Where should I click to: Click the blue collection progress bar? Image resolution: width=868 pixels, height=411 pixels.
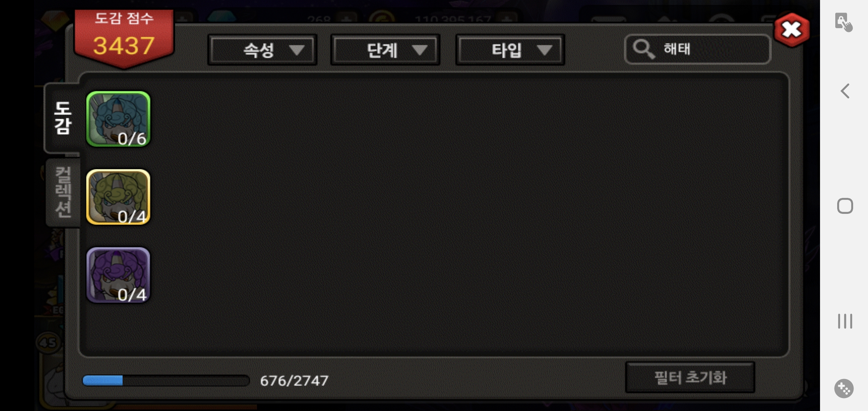166,381
